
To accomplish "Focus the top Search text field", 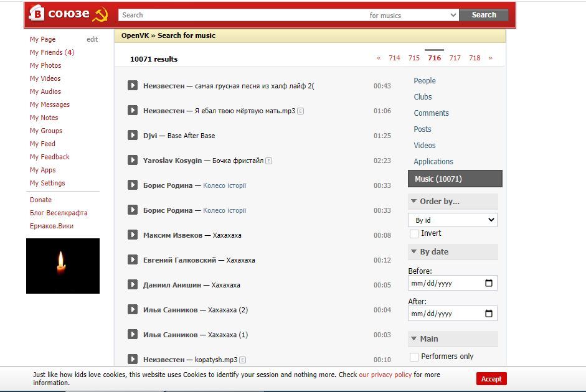I will tap(242, 15).
